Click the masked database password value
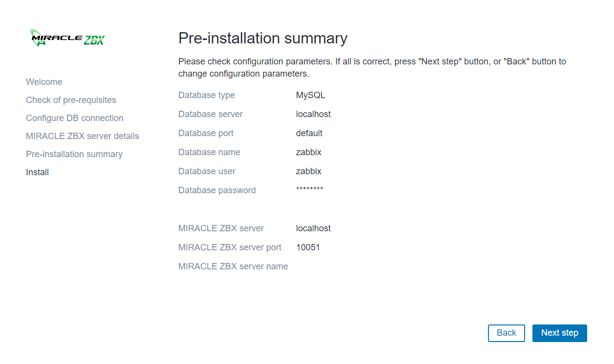614x364 pixels. (309, 190)
